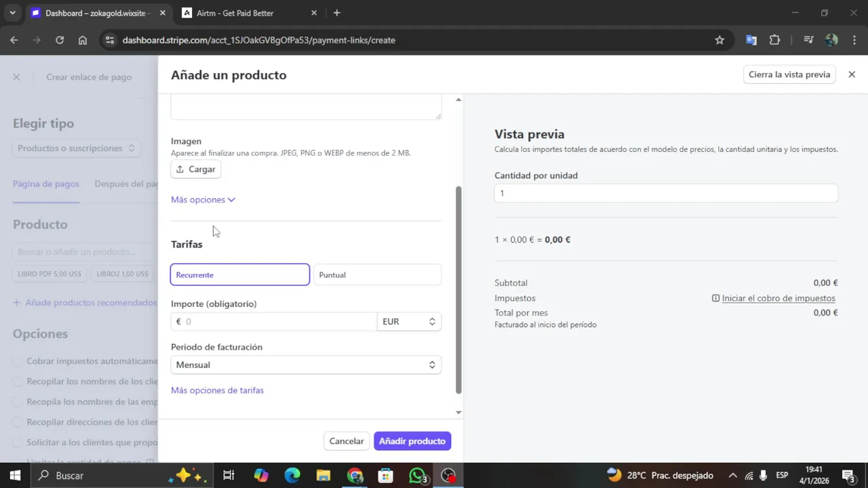Select Puntual pricing option

click(377, 274)
